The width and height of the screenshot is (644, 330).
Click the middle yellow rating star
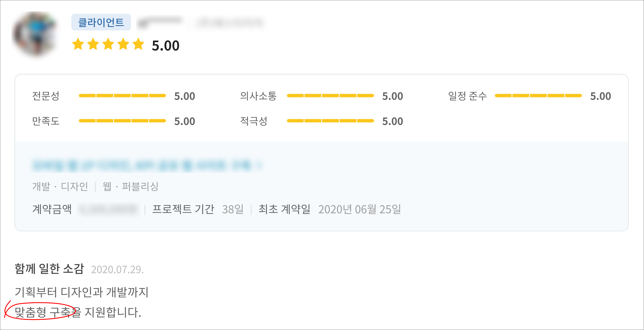(108, 44)
